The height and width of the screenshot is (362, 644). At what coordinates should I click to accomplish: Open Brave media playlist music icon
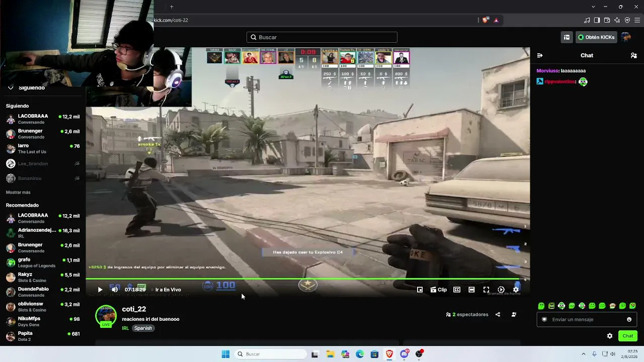[x=587, y=20]
